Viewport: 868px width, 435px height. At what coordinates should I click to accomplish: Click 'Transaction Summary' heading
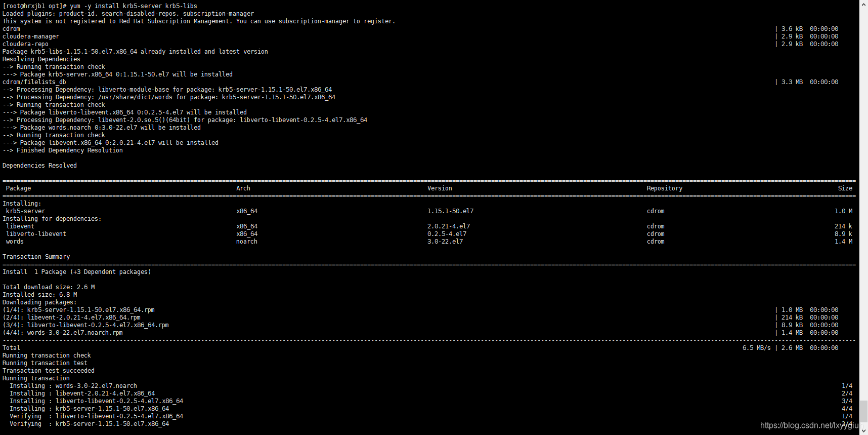point(36,257)
